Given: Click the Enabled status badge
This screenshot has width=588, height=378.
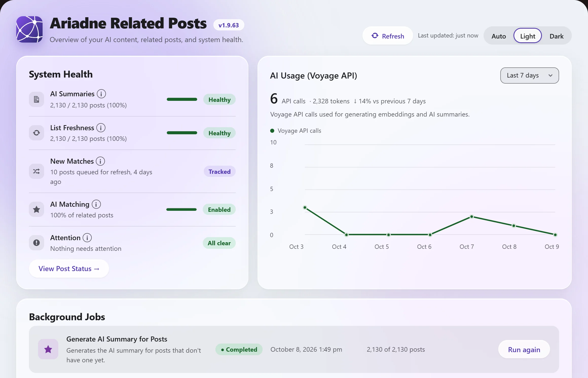Looking at the screenshot, I should [x=219, y=210].
